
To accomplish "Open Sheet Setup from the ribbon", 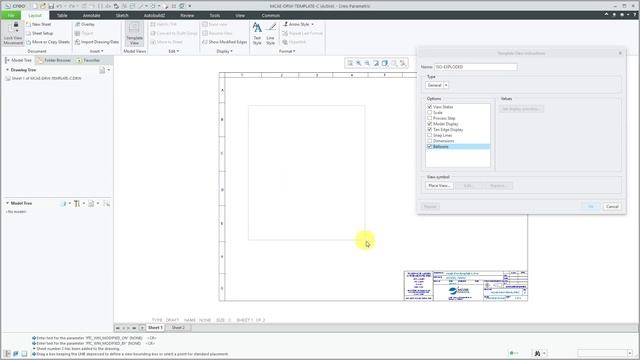I will (x=40, y=33).
